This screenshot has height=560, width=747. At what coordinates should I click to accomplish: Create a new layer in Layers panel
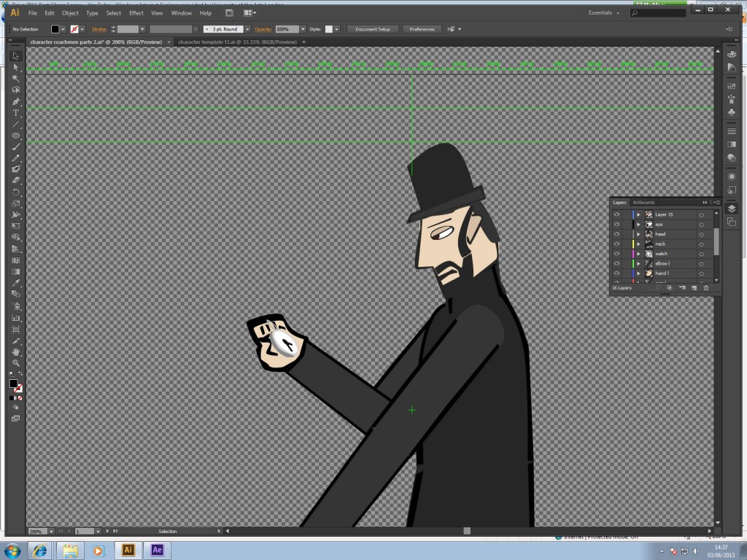coord(694,288)
